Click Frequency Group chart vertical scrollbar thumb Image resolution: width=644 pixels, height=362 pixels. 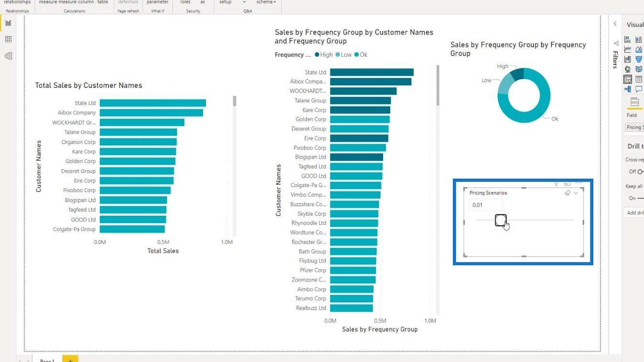pos(438,85)
